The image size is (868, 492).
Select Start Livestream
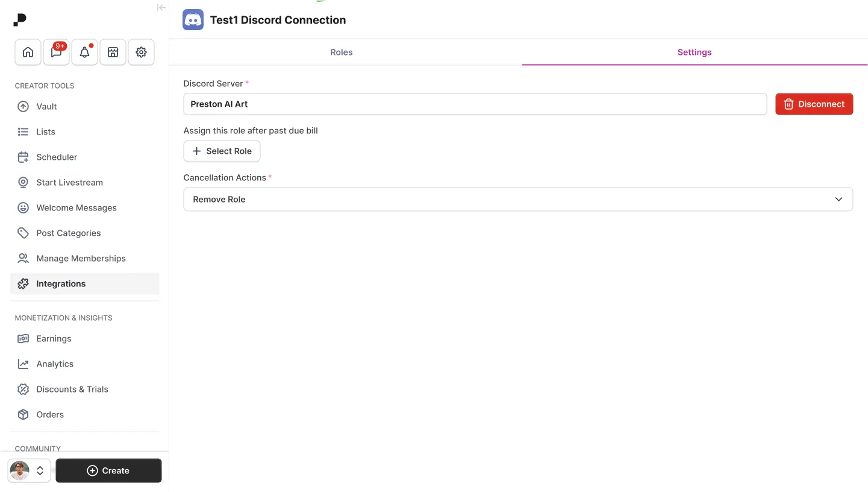69,182
